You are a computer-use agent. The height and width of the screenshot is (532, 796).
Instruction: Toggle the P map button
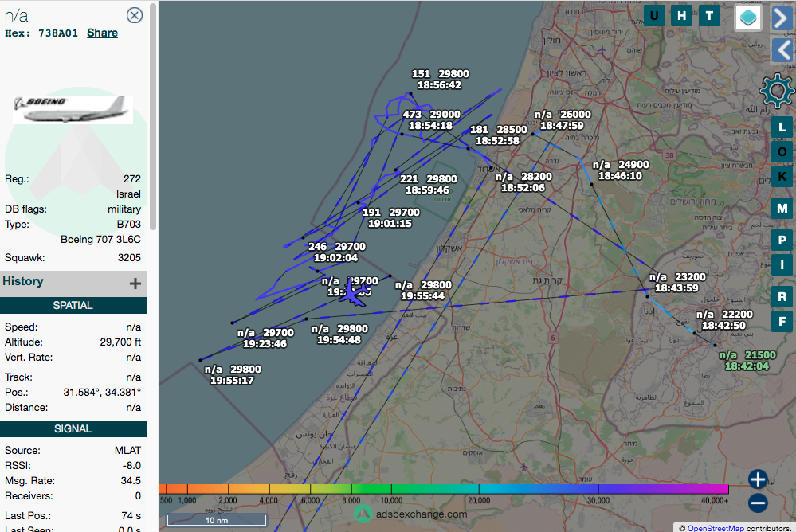[x=782, y=240]
